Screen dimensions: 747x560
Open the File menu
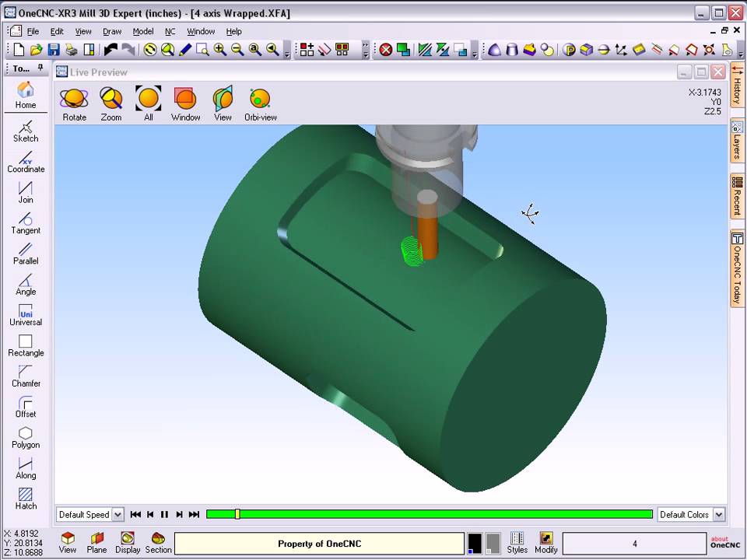click(x=33, y=31)
